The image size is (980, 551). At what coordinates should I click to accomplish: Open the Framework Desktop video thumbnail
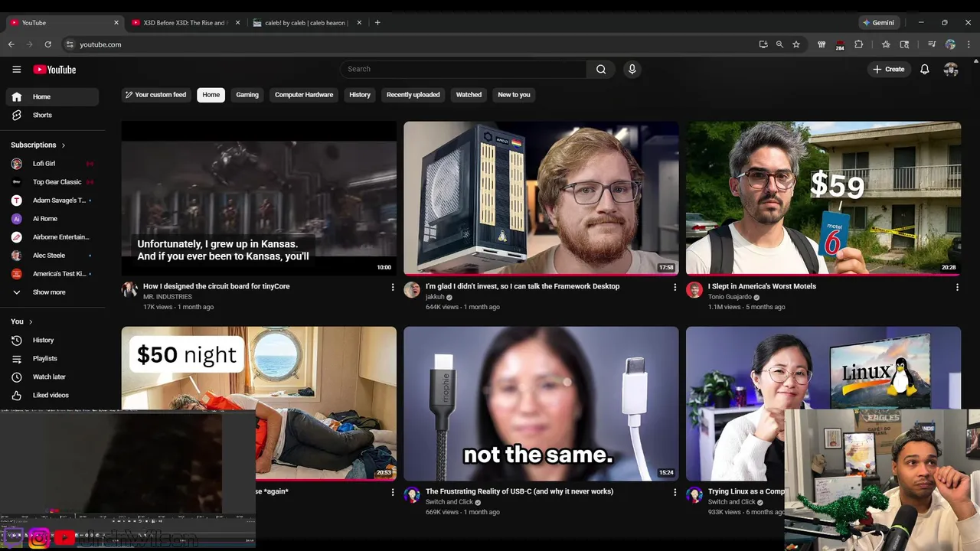(x=541, y=198)
